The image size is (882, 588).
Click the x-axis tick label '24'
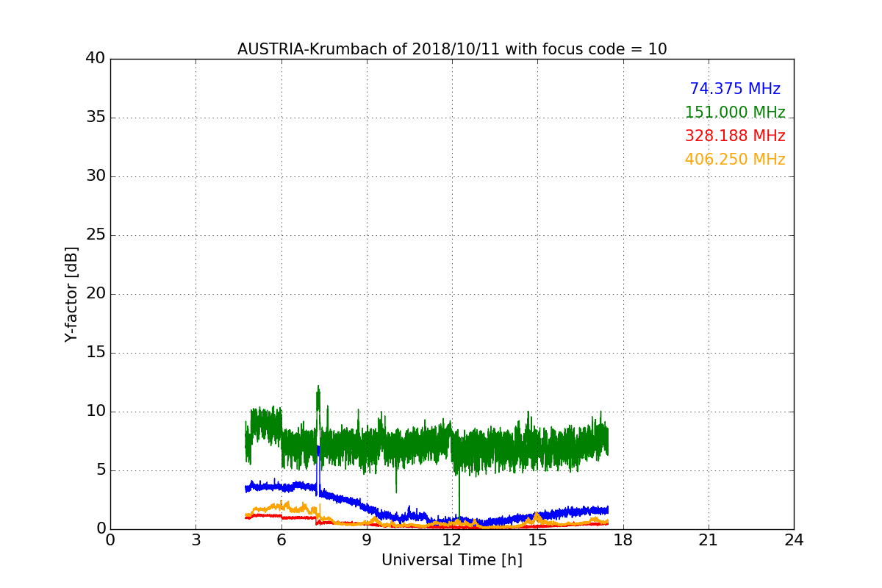(x=794, y=539)
